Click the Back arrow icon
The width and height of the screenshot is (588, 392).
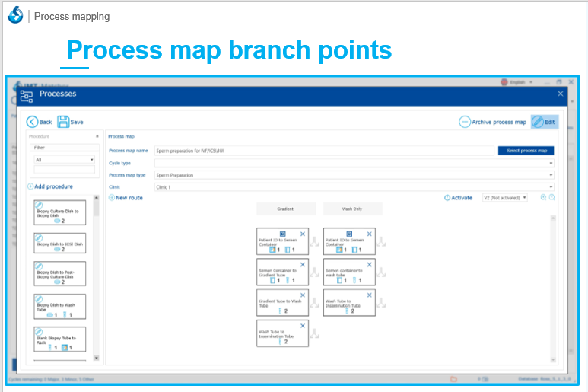pos(33,122)
